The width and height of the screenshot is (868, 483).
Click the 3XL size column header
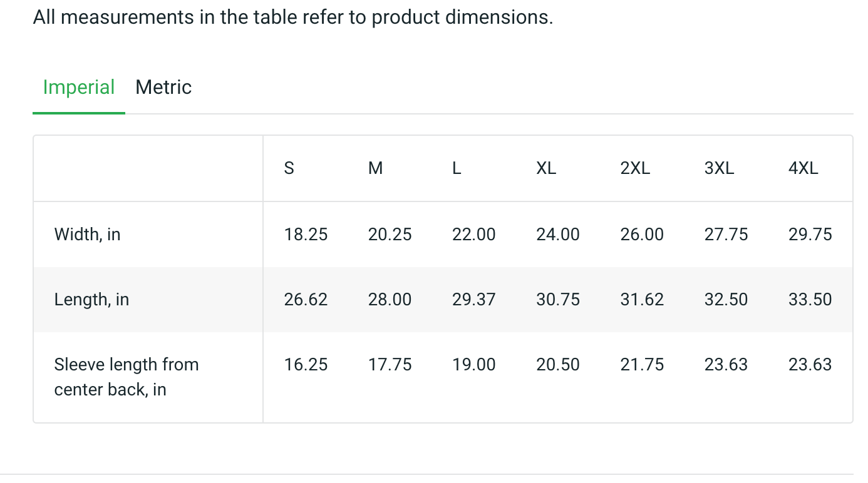coord(719,168)
